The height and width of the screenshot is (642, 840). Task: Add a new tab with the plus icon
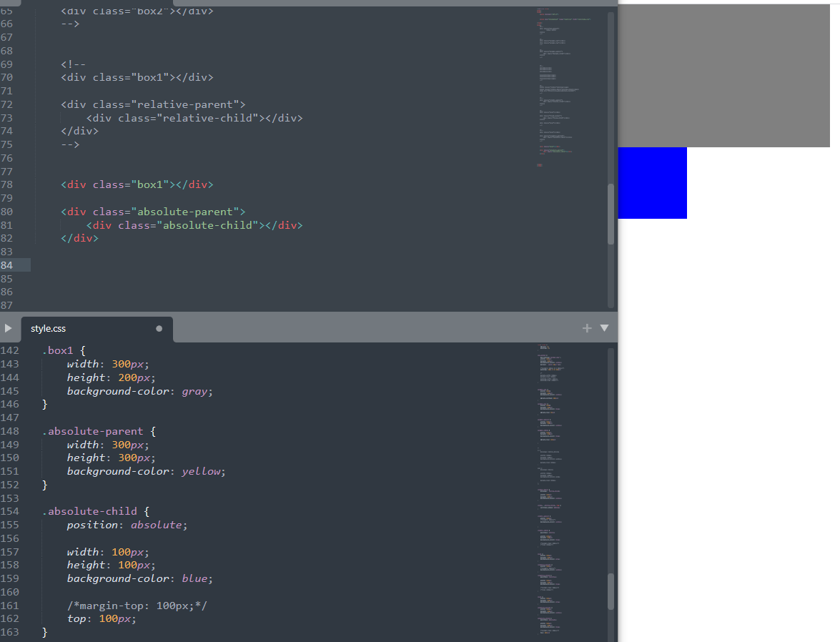[587, 328]
